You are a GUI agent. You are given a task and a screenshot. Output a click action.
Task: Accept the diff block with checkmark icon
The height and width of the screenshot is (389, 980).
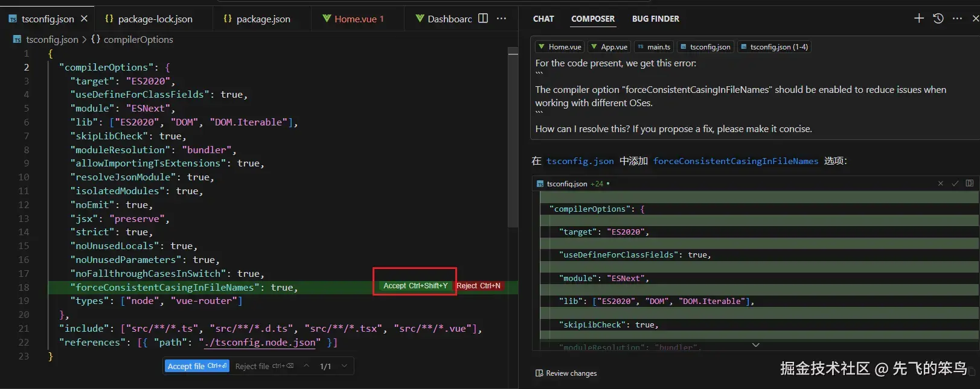[x=955, y=183]
